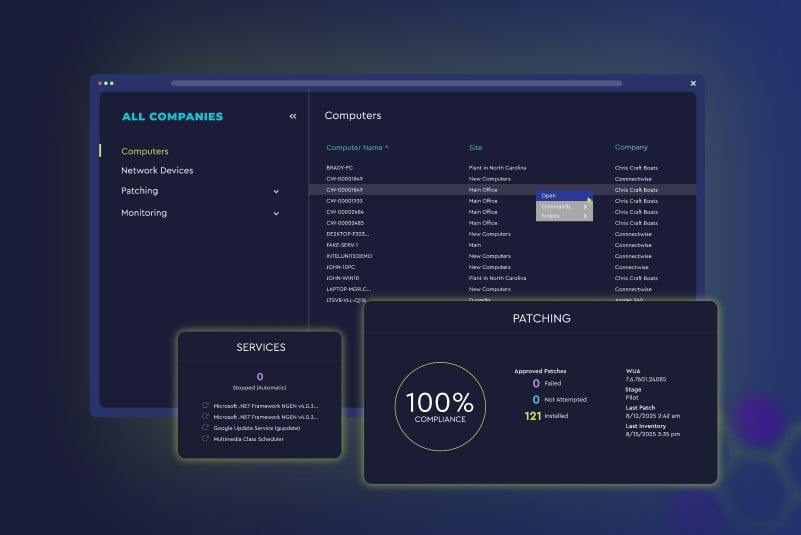This screenshot has width=801, height=535.
Task: Open the Monitoring sidebar item
Action: click(144, 213)
